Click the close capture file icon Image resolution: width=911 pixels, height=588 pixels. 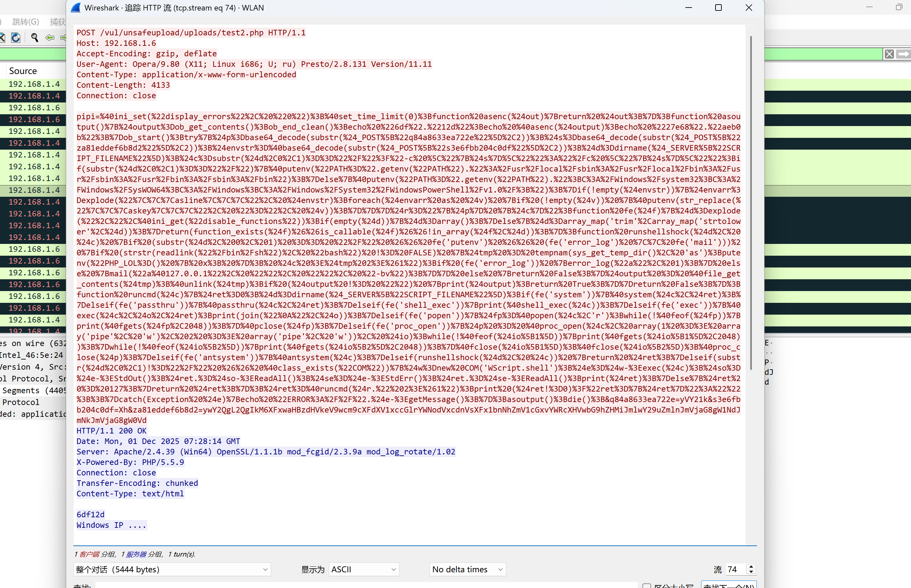[x=2, y=37]
